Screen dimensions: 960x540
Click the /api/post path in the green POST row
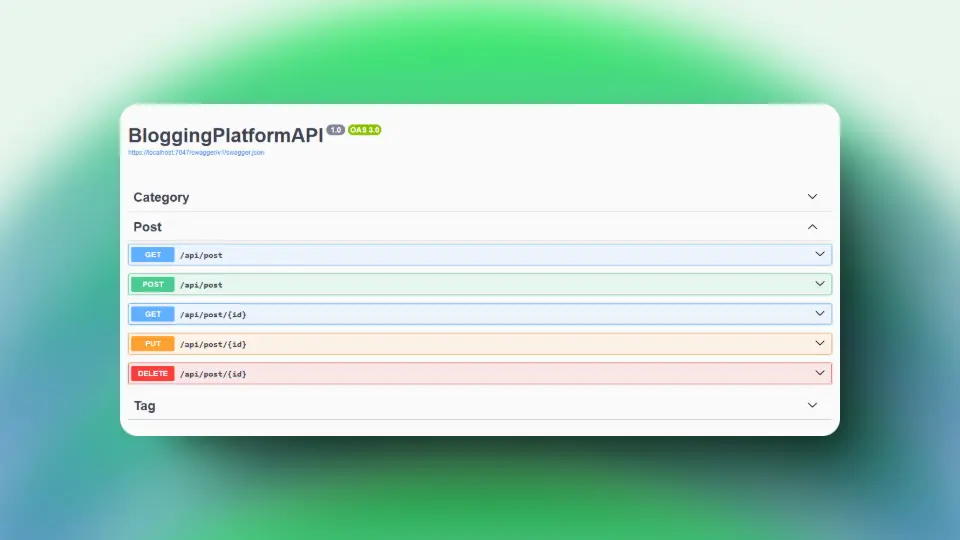201,285
